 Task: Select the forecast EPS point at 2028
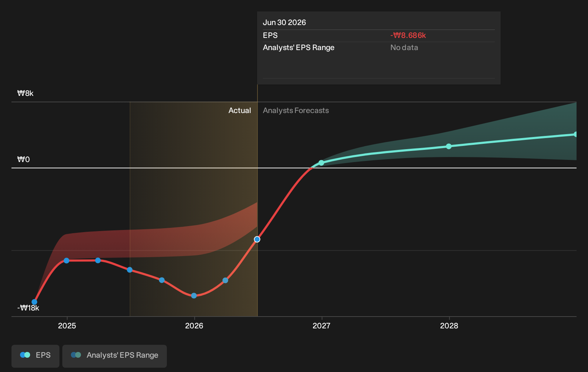click(449, 146)
